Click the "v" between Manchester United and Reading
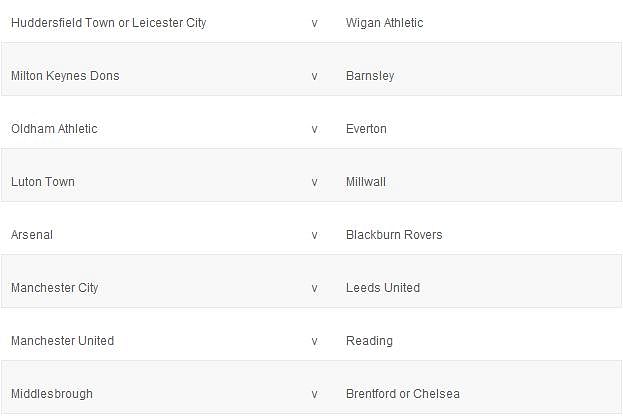The image size is (623, 416). (x=314, y=340)
